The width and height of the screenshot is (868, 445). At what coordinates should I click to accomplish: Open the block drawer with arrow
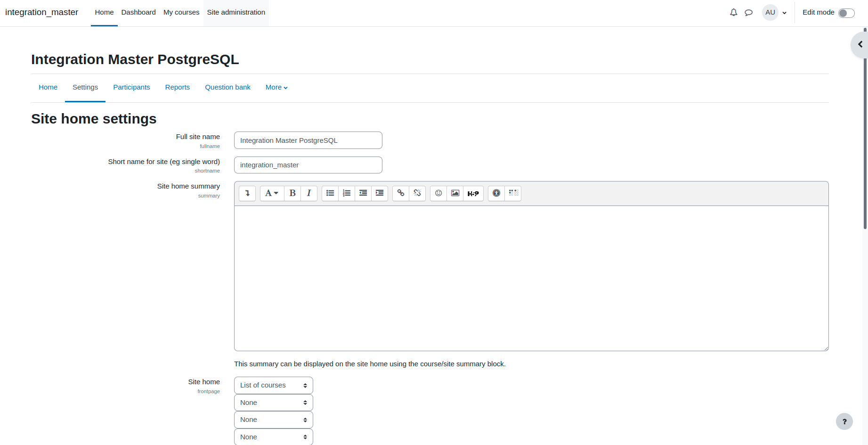click(860, 44)
